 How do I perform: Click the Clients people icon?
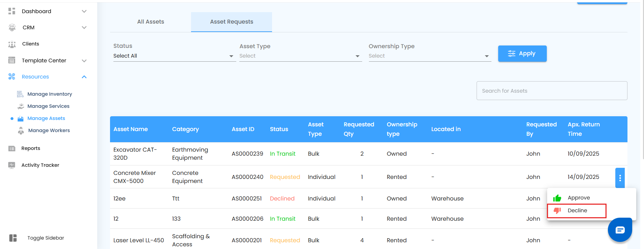(x=12, y=44)
